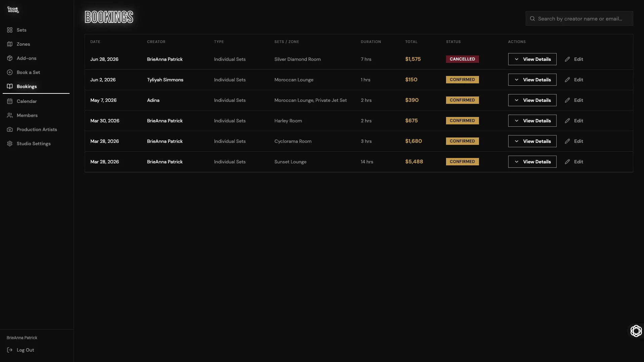Expand View Details for Harley Room booking

point(532,121)
